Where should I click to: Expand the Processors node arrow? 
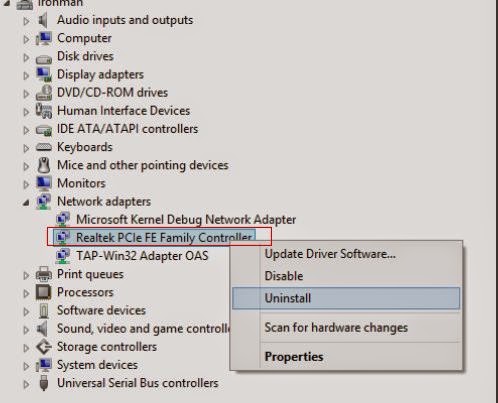click(26, 293)
